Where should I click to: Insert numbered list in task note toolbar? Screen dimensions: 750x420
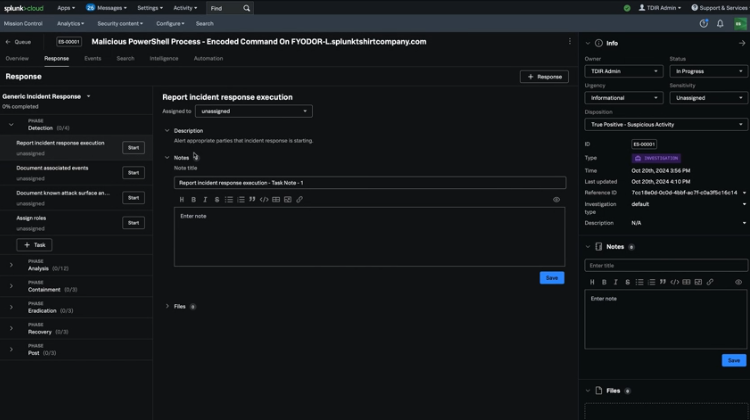[x=241, y=199]
